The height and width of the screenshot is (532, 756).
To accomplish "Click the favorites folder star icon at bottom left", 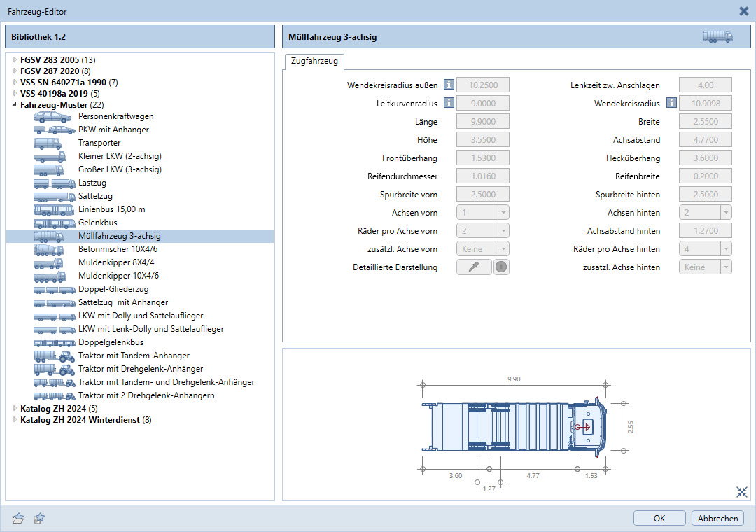I will (39, 519).
